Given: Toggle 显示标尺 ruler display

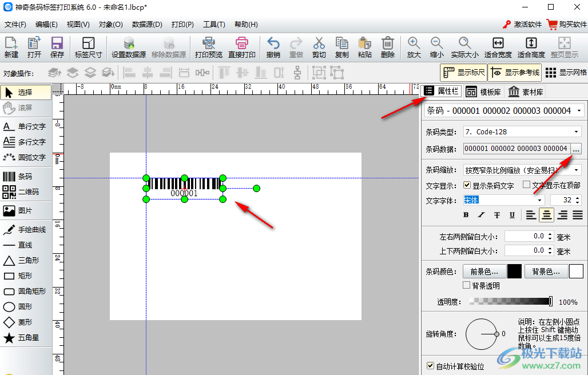Looking at the screenshot, I should tap(463, 72).
